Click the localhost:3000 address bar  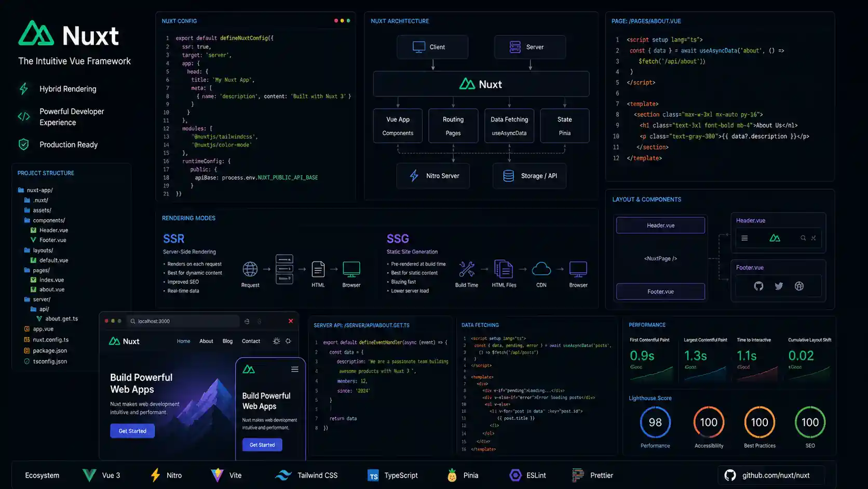(184, 321)
